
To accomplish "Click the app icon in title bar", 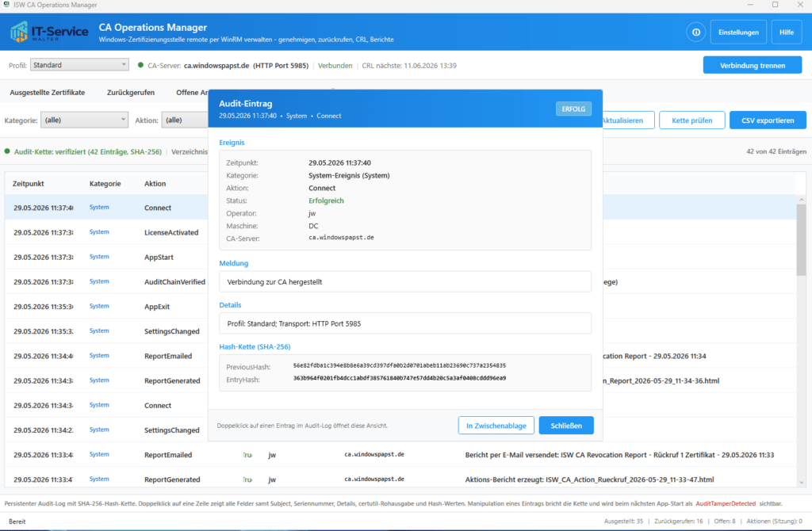I will click(6, 5).
